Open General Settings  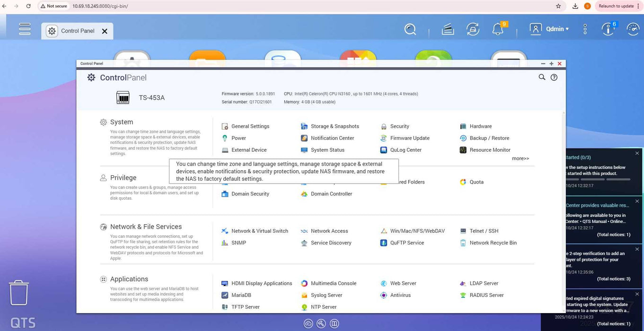tap(246, 126)
